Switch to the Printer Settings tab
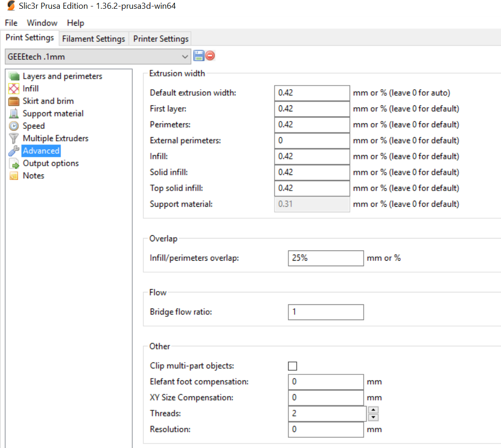The image size is (501, 448). coord(161,39)
